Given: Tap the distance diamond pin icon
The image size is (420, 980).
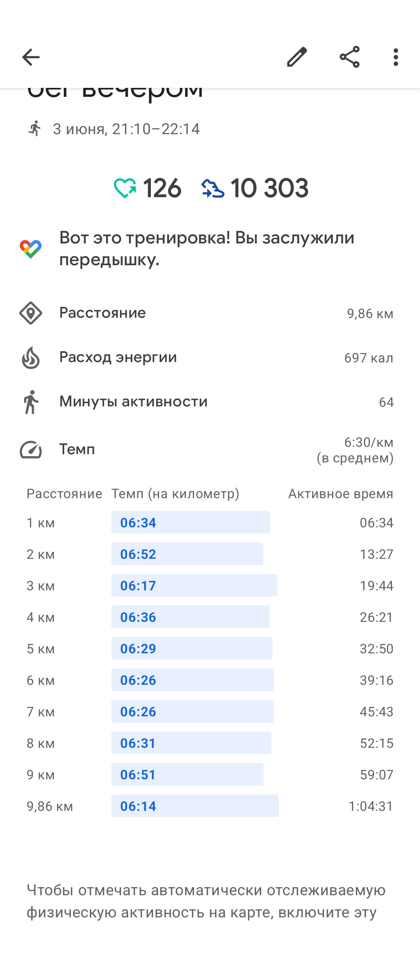Looking at the screenshot, I should click(31, 313).
